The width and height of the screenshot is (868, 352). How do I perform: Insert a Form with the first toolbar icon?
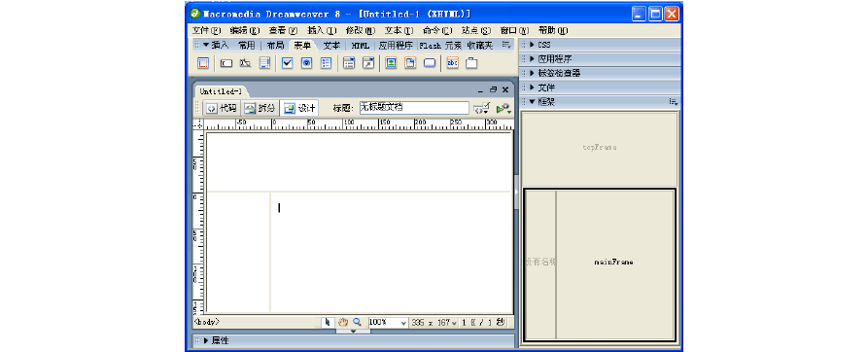pos(203,63)
